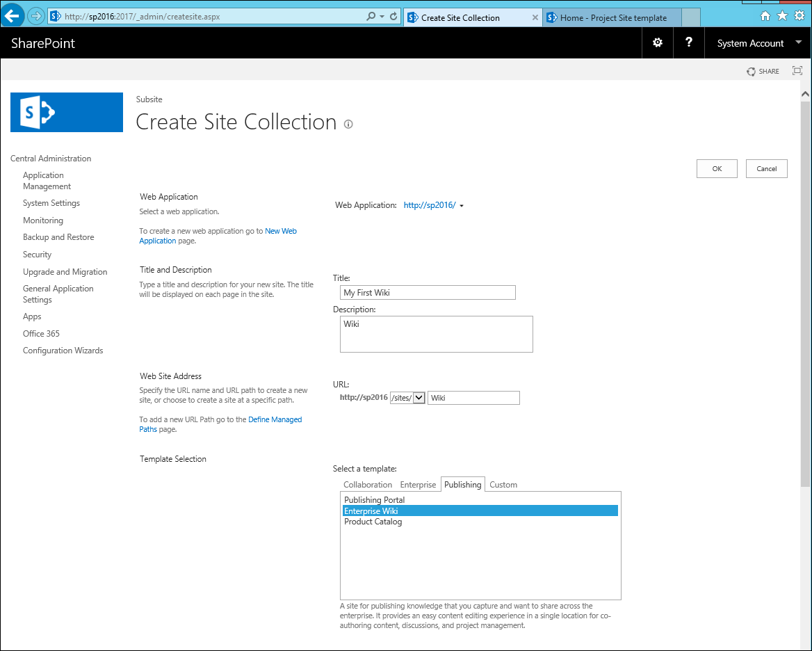Click the browser Back arrow button

coord(12,16)
